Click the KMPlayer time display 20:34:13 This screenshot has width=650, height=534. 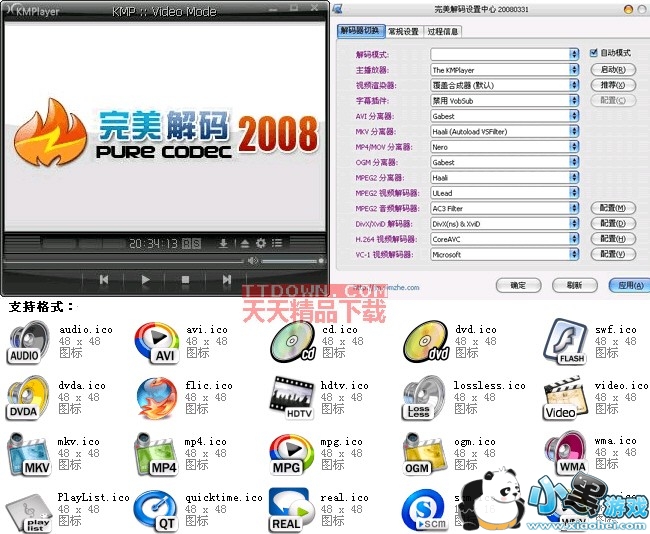click(x=153, y=243)
